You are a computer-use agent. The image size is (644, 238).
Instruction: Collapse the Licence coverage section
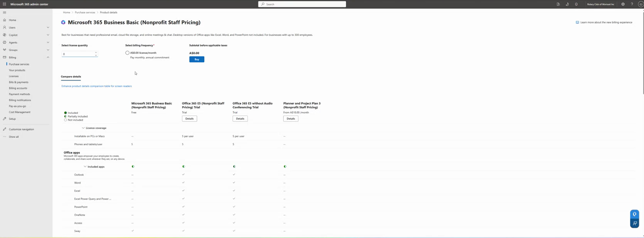click(x=83, y=128)
